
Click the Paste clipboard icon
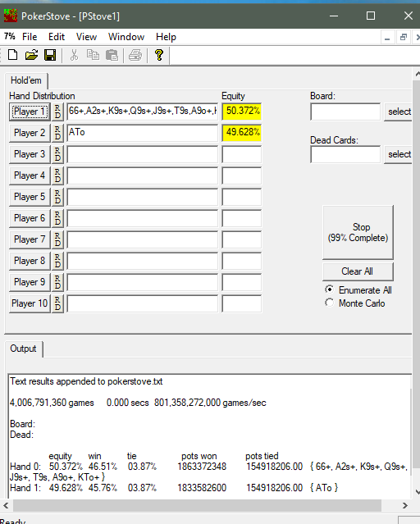pyautogui.click(x=112, y=55)
